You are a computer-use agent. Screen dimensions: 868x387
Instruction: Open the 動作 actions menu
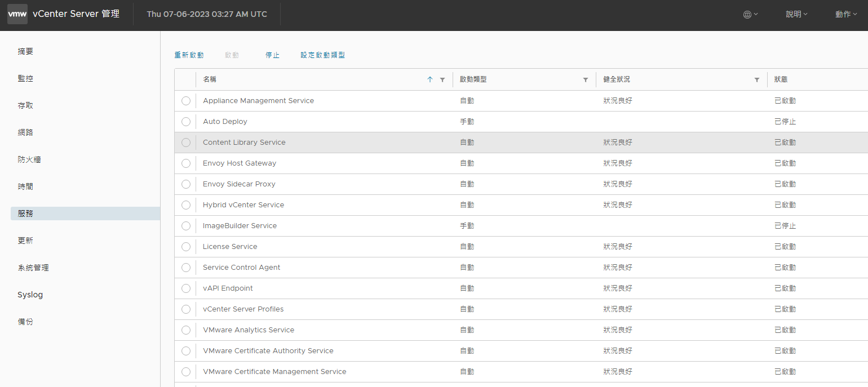846,15
